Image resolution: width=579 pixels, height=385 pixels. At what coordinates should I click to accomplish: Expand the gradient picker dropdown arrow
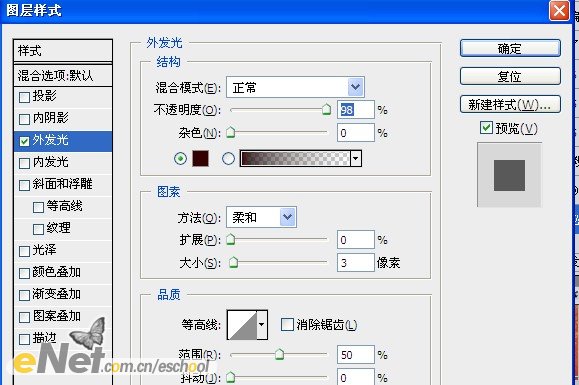click(x=355, y=158)
